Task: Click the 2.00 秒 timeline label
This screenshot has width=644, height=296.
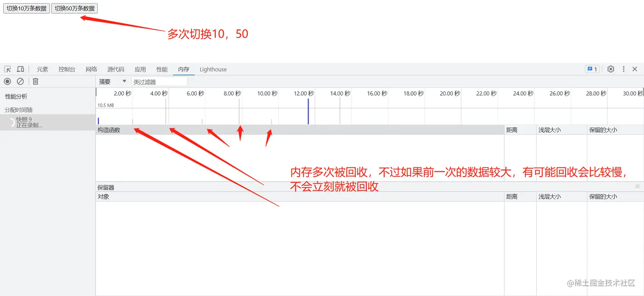Action: pos(122,94)
